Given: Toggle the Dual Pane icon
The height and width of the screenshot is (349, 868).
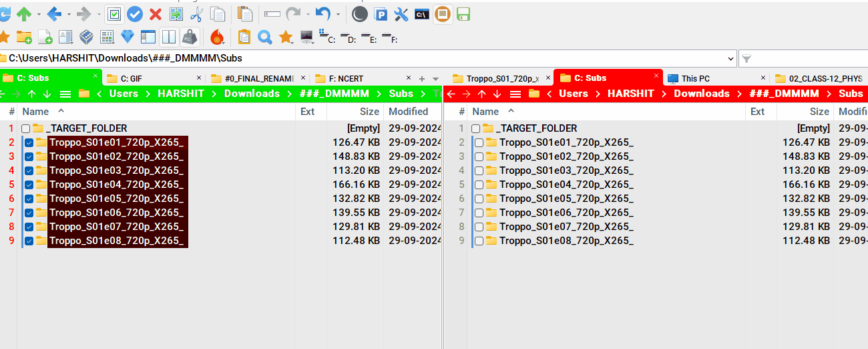Looking at the screenshot, I should (x=168, y=37).
